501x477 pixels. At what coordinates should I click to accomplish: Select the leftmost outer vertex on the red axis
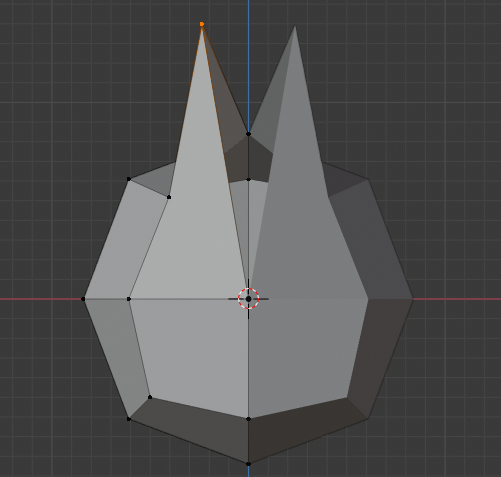[83, 299]
